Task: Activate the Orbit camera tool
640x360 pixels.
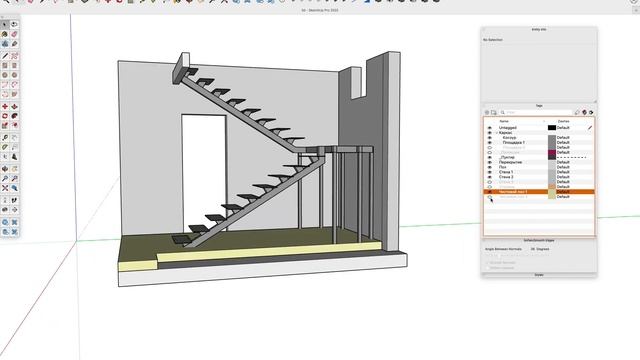Action: tap(5, 169)
